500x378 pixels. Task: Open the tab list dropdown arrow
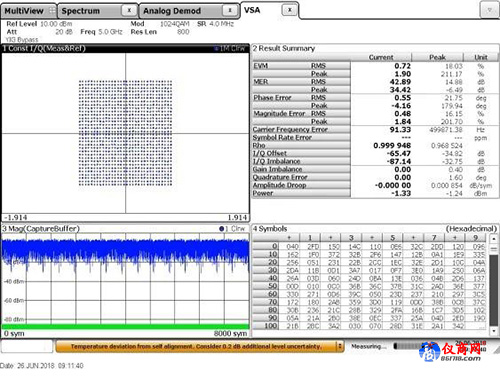click(x=489, y=10)
